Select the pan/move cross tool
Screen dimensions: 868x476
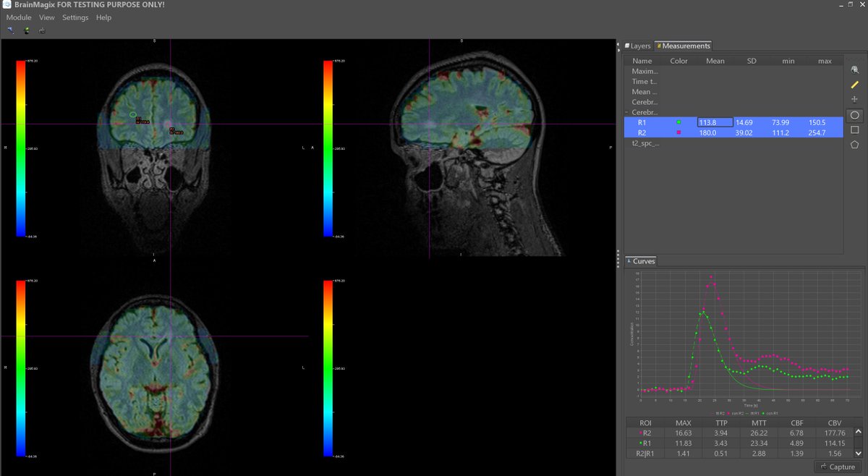pyautogui.click(x=855, y=99)
